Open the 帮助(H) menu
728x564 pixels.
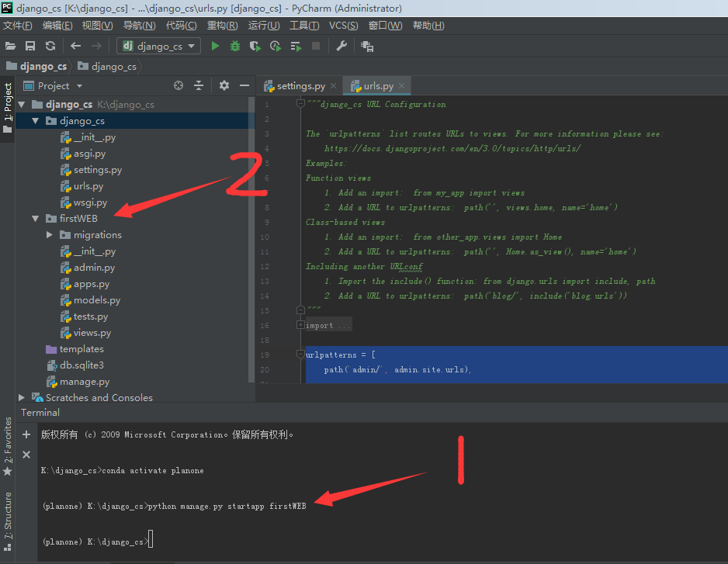click(x=428, y=26)
